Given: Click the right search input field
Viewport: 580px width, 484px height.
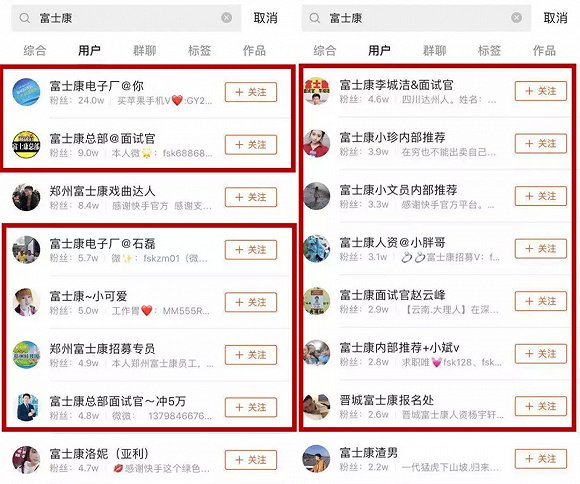Looking at the screenshot, I should point(417,18).
